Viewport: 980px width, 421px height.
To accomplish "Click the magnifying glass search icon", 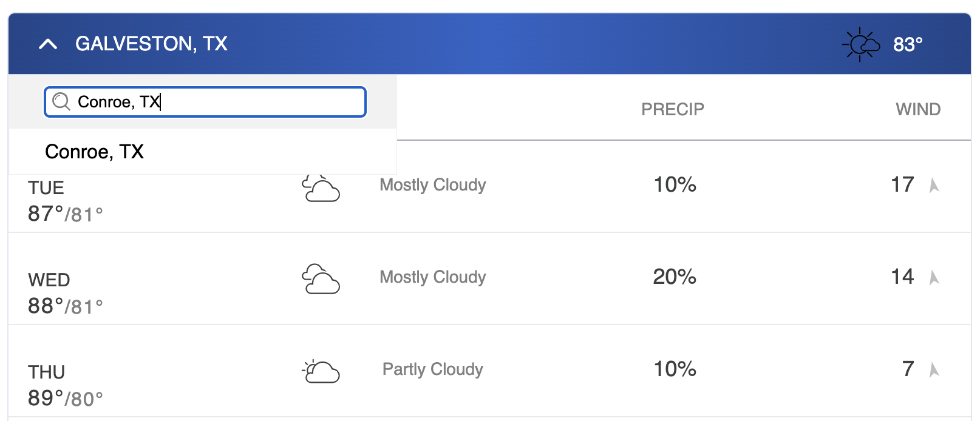I will tap(61, 101).
